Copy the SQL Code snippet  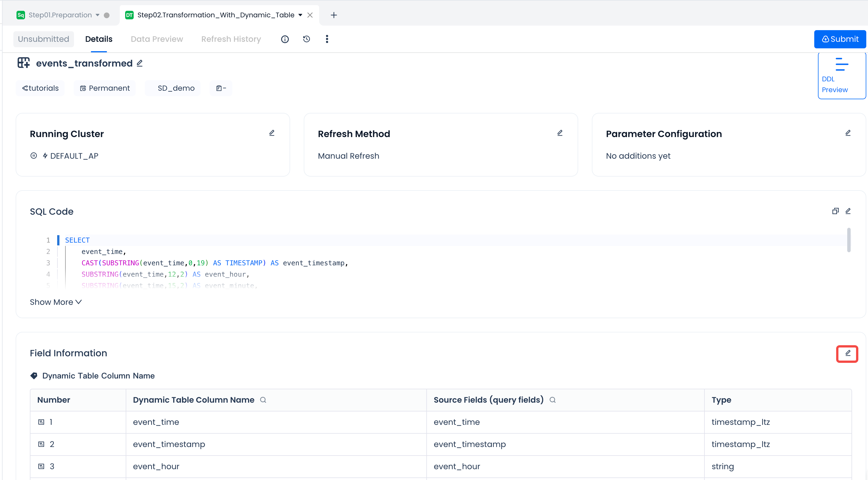click(x=835, y=211)
